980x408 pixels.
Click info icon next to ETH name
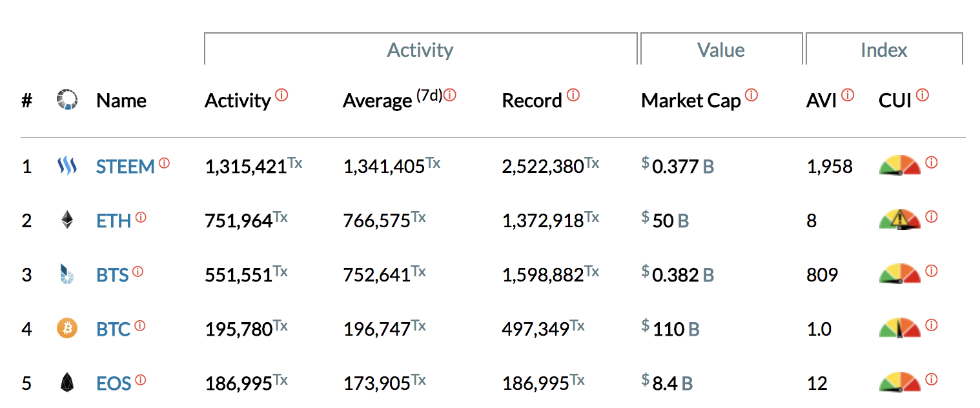click(141, 217)
